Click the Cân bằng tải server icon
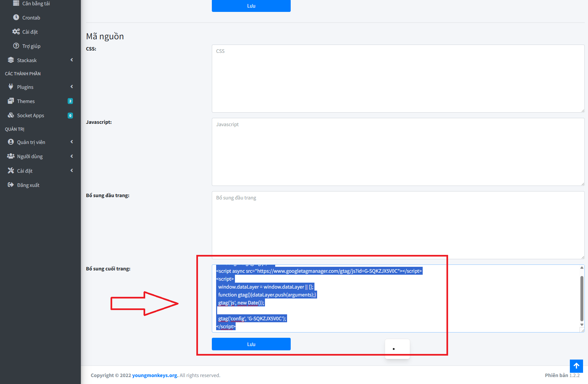Image resolution: width=588 pixels, height=384 pixels. pos(16,3)
